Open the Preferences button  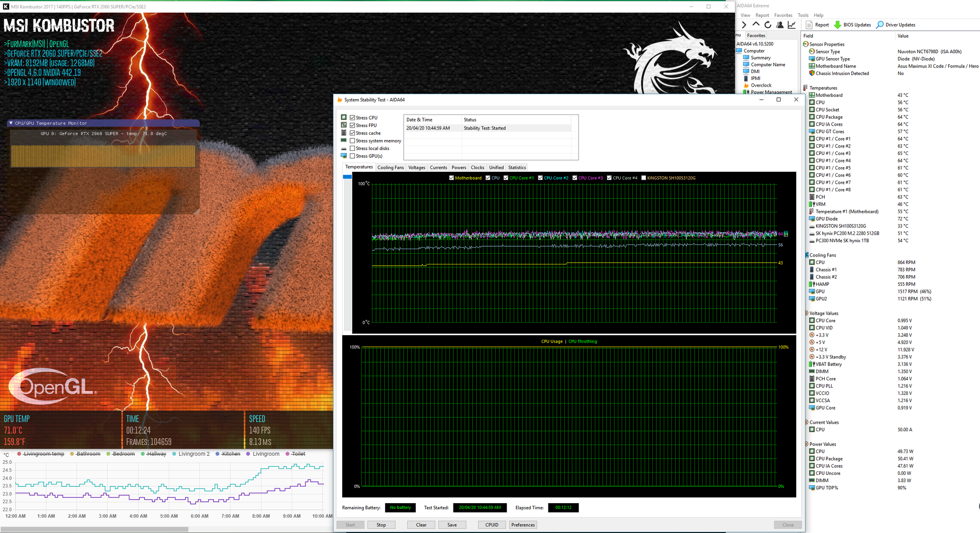tap(523, 525)
